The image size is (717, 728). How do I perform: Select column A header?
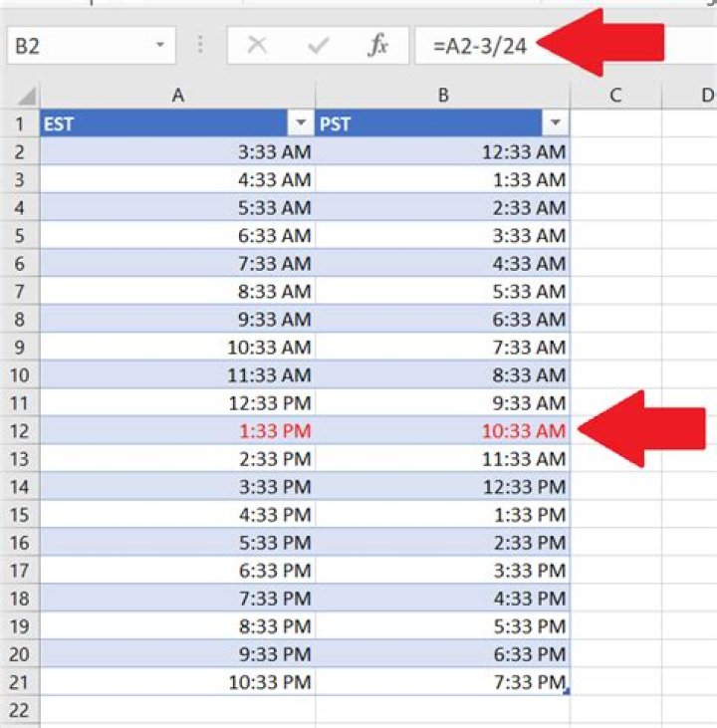[178, 96]
